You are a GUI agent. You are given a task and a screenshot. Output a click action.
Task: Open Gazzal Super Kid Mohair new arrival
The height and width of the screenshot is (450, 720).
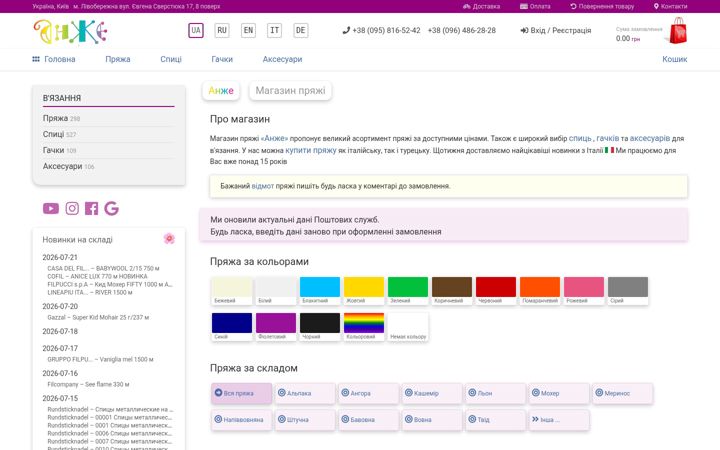click(98, 317)
